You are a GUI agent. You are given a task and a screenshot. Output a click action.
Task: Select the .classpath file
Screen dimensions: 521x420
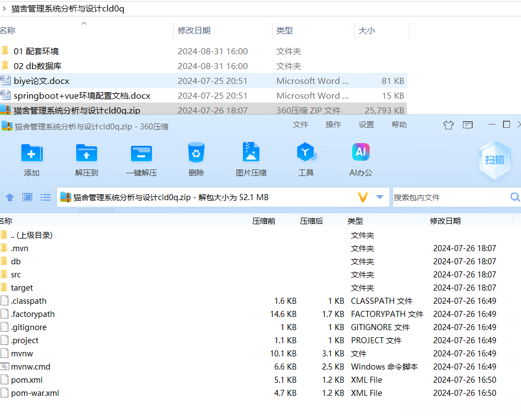260,301
